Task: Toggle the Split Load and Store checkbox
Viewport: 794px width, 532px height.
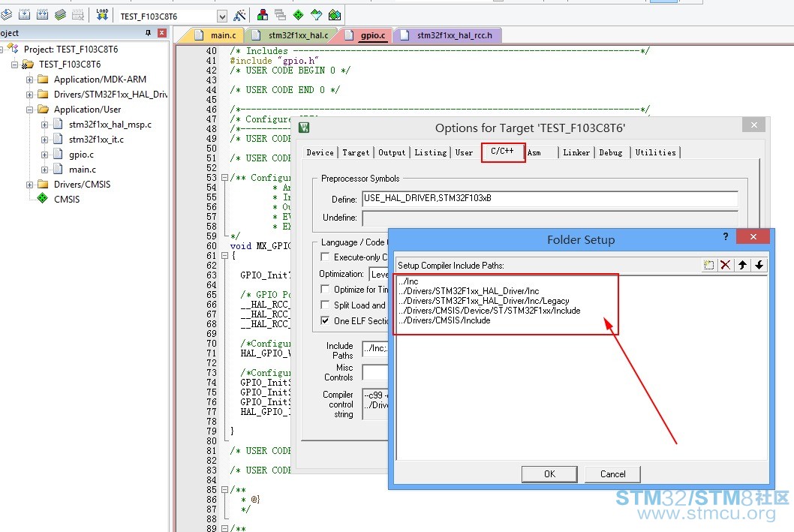Action: pos(325,305)
